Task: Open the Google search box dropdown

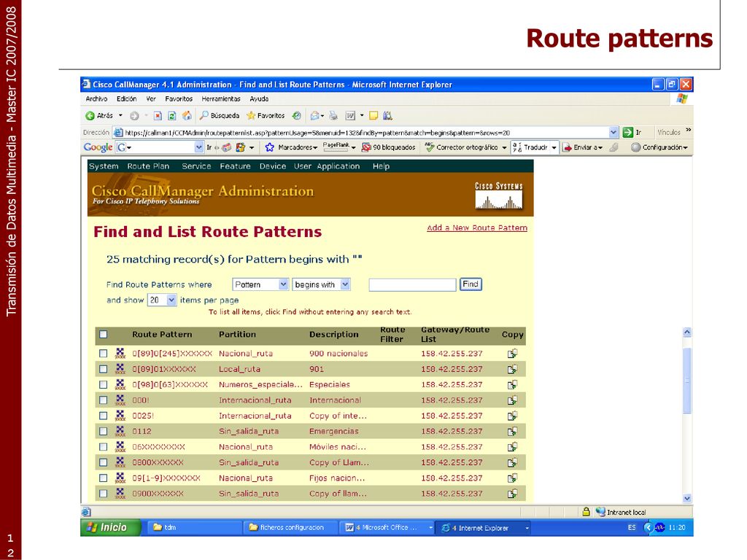Action: (x=199, y=147)
